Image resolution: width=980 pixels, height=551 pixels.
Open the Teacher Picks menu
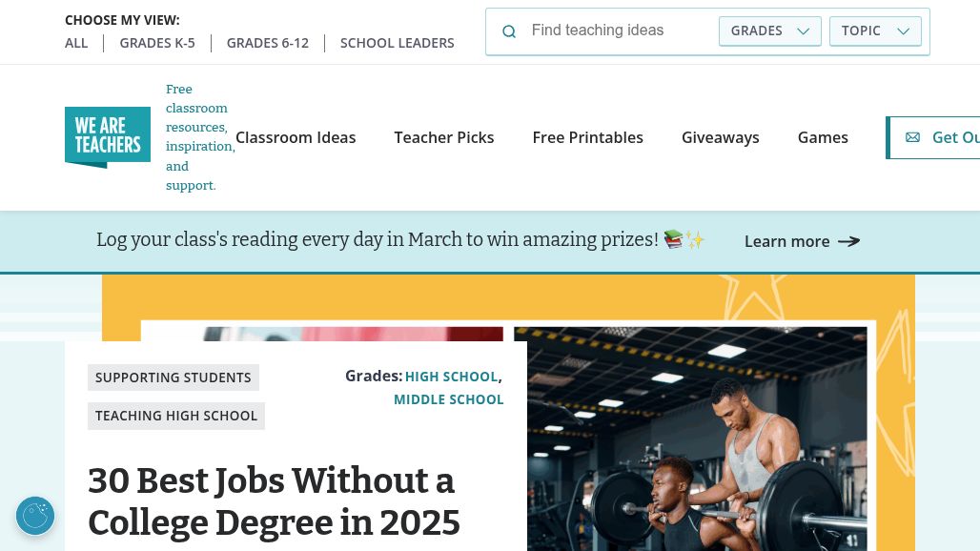point(444,137)
